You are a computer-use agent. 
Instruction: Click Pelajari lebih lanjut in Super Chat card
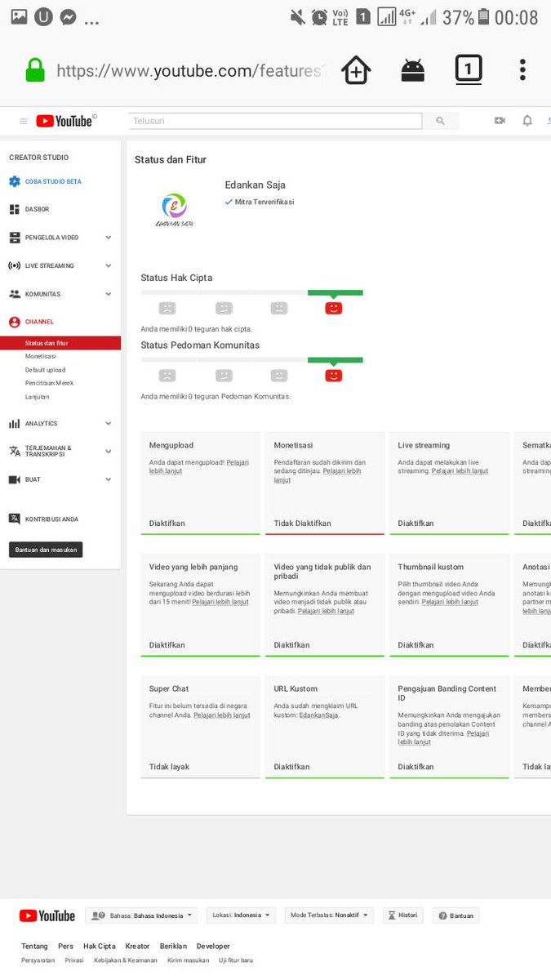(x=222, y=715)
